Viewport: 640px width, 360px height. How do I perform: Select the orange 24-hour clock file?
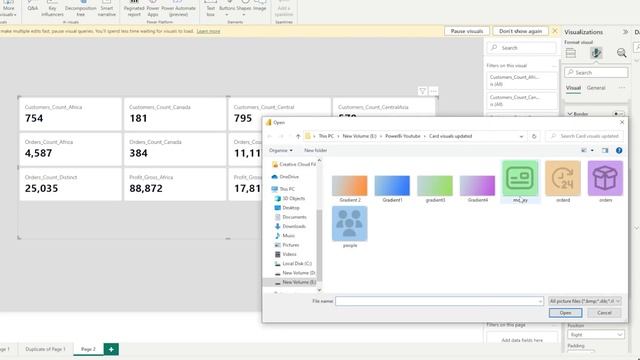pos(563,182)
